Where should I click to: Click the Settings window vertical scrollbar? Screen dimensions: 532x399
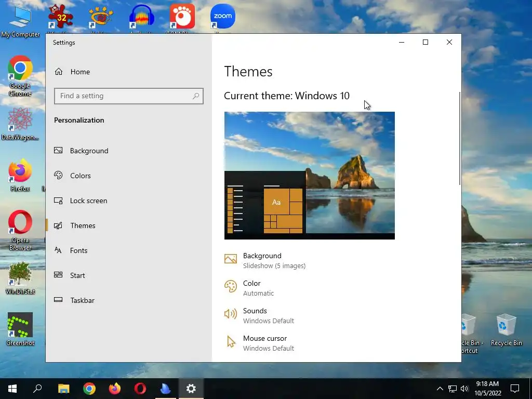coord(460,138)
